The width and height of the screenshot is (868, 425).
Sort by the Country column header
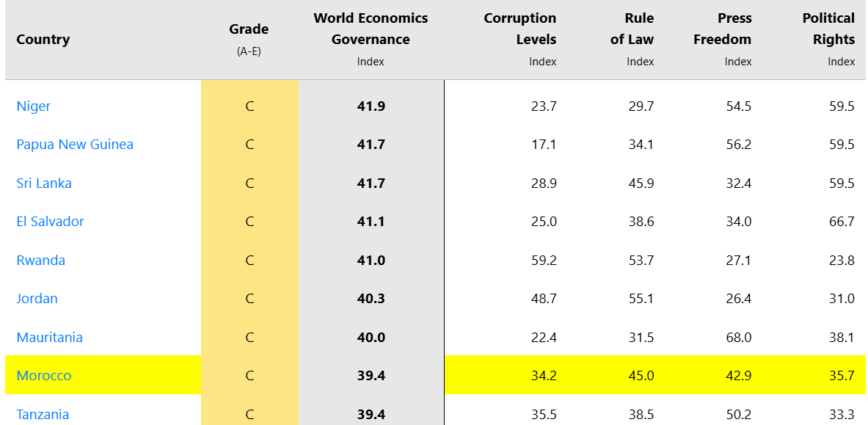point(43,40)
